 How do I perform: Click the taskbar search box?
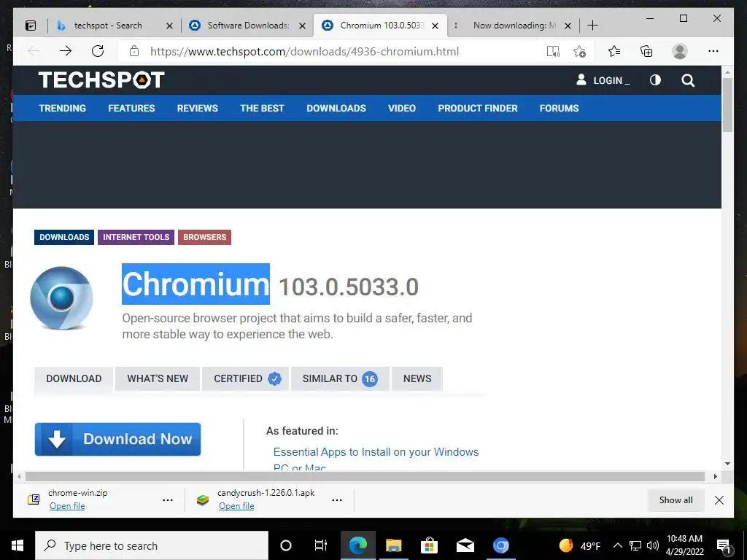152,545
